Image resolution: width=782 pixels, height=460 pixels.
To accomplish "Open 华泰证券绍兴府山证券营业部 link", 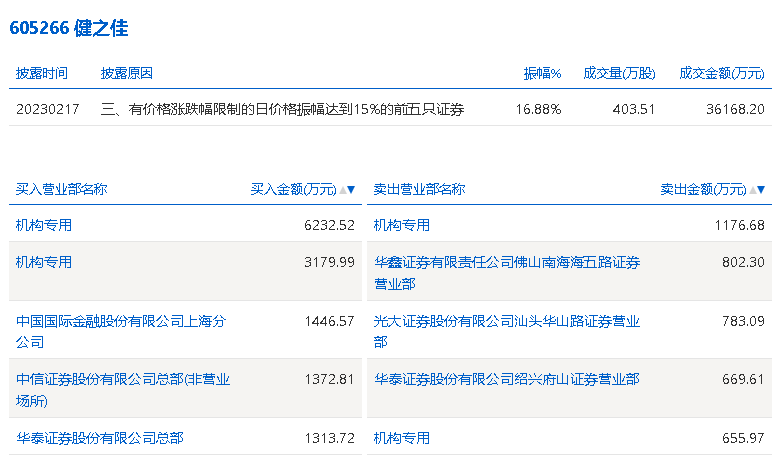I will [507, 379].
